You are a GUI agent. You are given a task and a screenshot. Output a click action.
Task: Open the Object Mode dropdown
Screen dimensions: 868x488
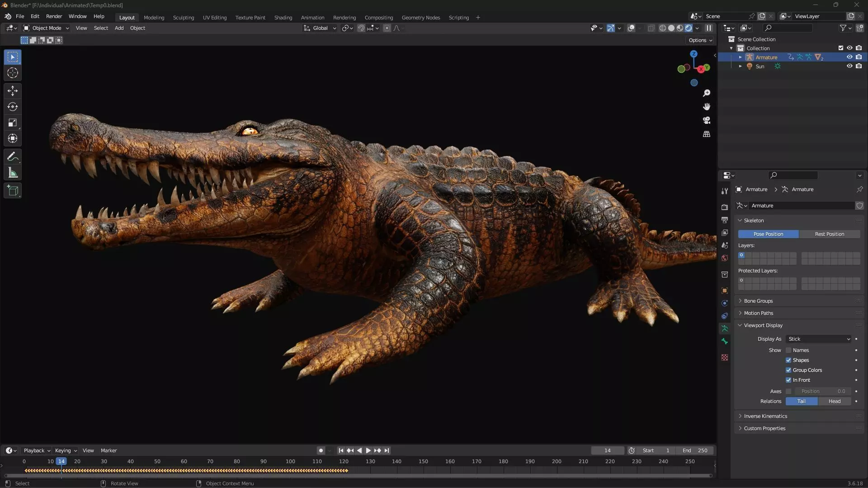(x=46, y=28)
